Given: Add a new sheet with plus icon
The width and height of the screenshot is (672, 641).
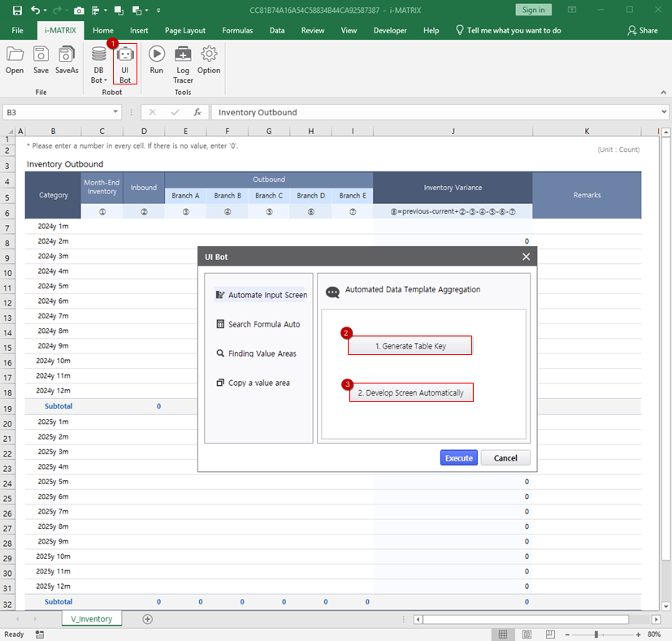Looking at the screenshot, I should pyautogui.click(x=147, y=619).
